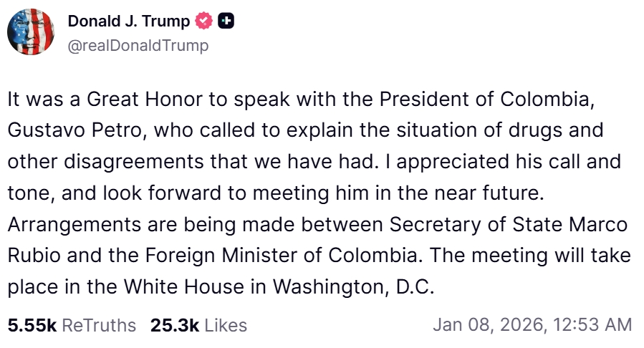Click Donald J. Trump's profile avatar
The width and height of the screenshot is (644, 348).
click(x=31, y=34)
